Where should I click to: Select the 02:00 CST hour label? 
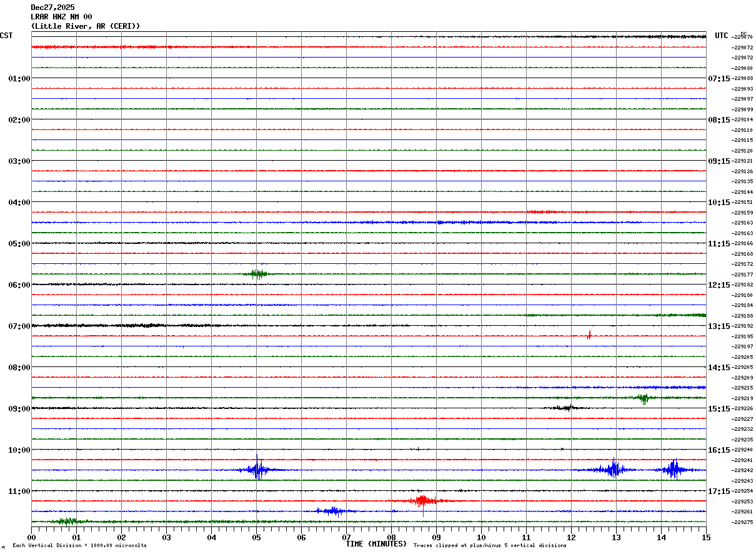pyautogui.click(x=19, y=120)
